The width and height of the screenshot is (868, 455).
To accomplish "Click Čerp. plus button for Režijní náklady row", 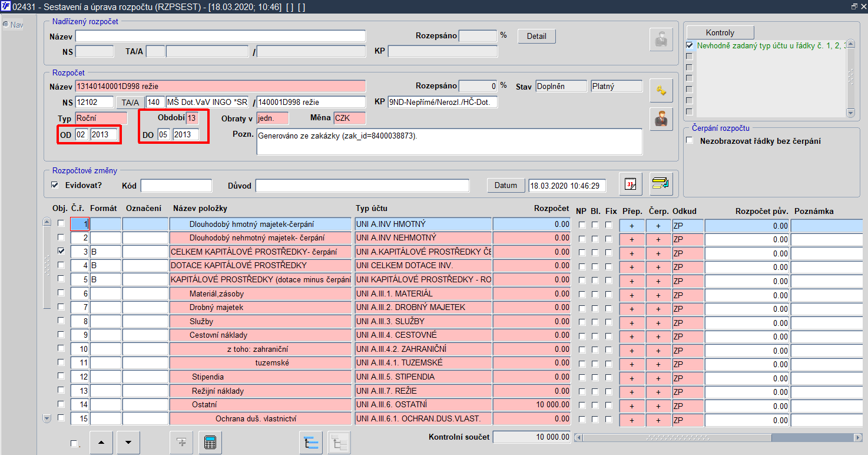I will click(658, 392).
